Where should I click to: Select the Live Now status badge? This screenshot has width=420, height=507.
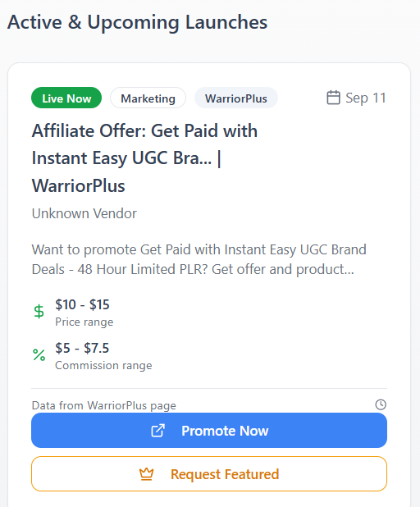66,98
